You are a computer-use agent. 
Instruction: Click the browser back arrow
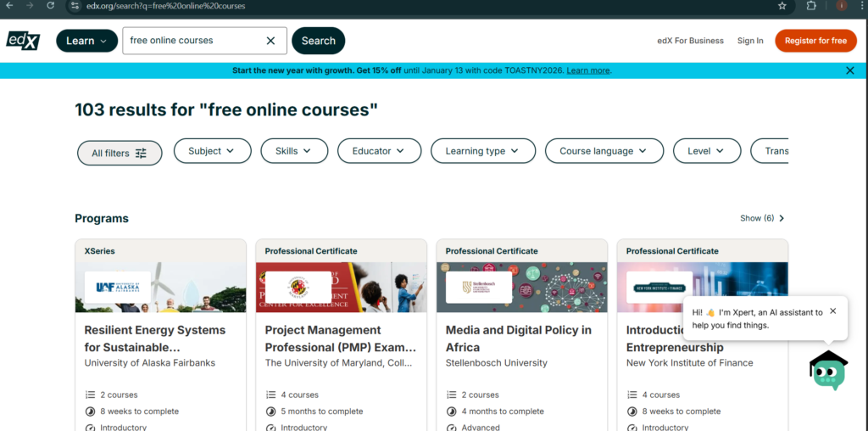[x=9, y=6]
